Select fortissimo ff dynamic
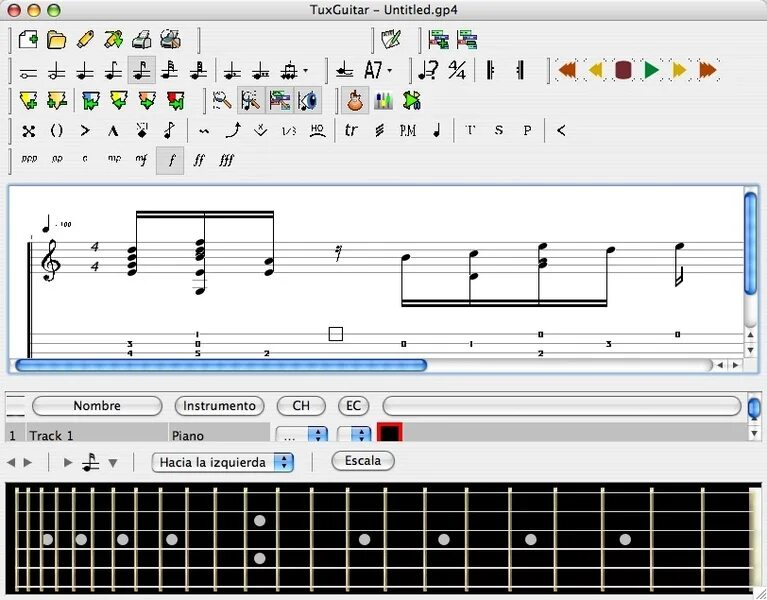The height and width of the screenshot is (600, 767). pos(199,160)
